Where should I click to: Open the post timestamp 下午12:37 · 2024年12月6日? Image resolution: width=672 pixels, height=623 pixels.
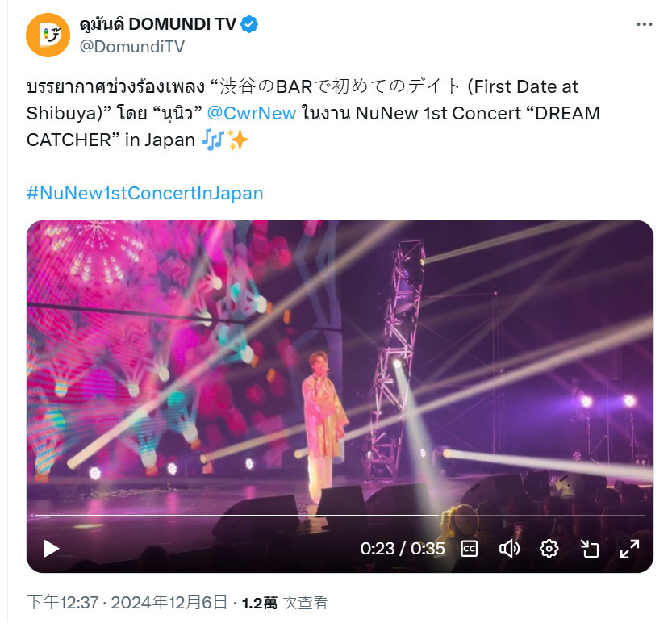(127, 602)
